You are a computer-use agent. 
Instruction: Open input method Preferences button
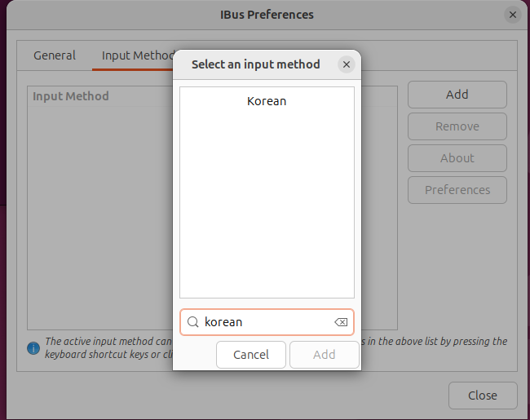(x=457, y=190)
